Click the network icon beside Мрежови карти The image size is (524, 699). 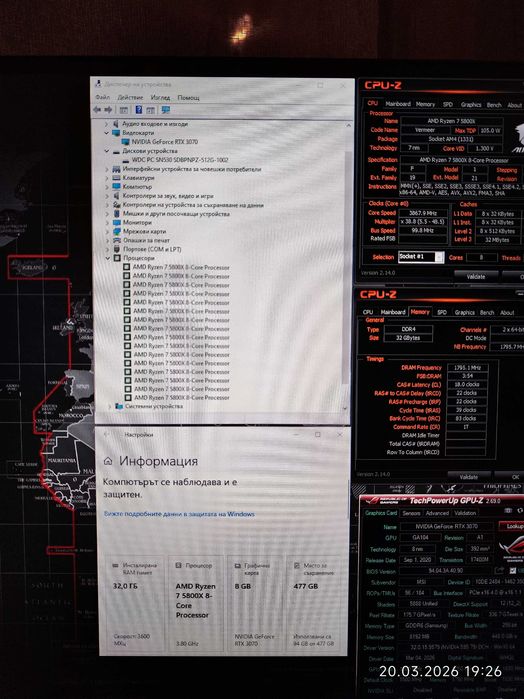117,231
